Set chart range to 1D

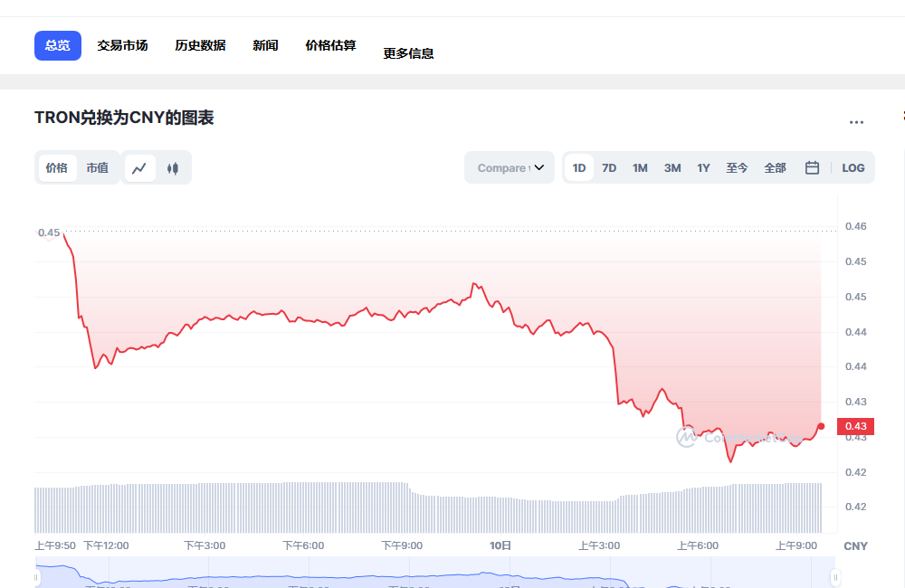[579, 168]
